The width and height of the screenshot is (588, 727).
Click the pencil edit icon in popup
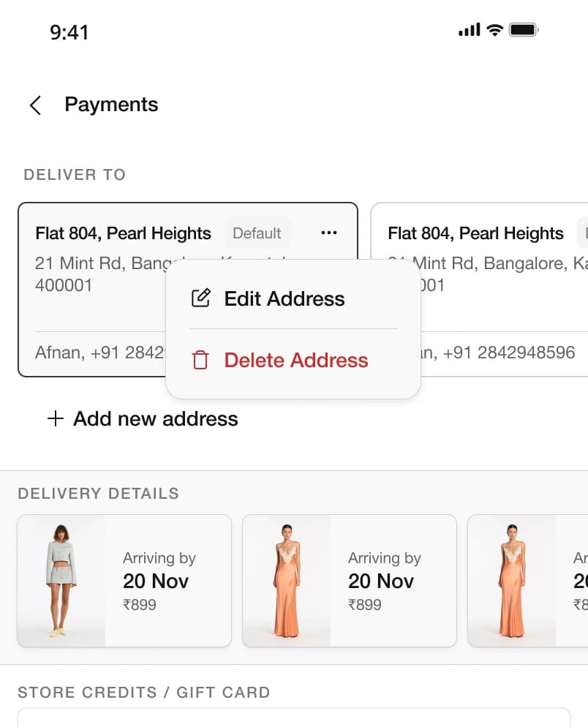(201, 298)
